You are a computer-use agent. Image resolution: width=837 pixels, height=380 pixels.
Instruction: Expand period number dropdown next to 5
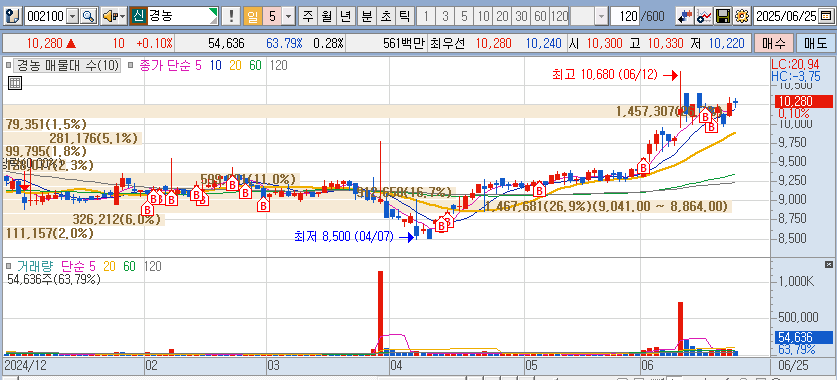pyautogui.click(x=288, y=17)
